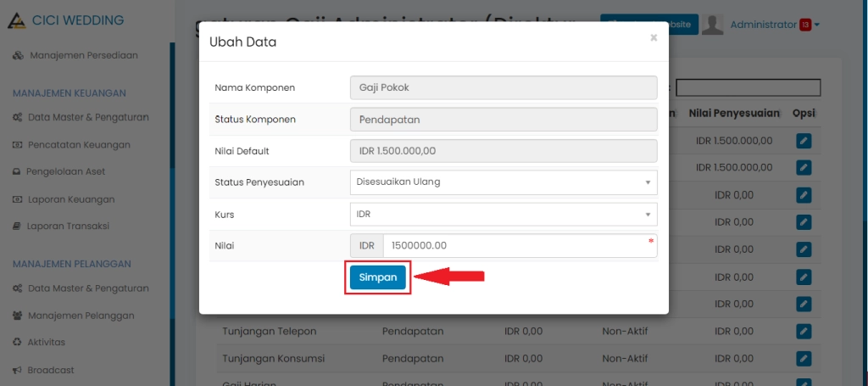Click the Broadcast megaphone icon
This screenshot has width=868, height=386.
click(x=17, y=370)
